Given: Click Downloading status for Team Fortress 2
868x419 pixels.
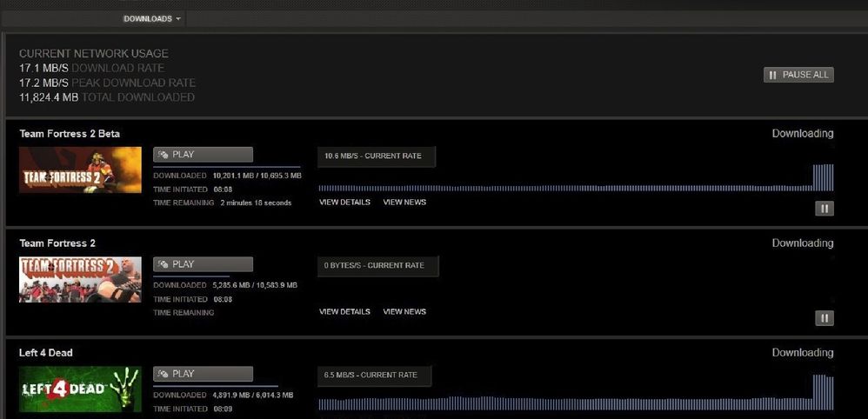Looking at the screenshot, I should click(803, 243).
